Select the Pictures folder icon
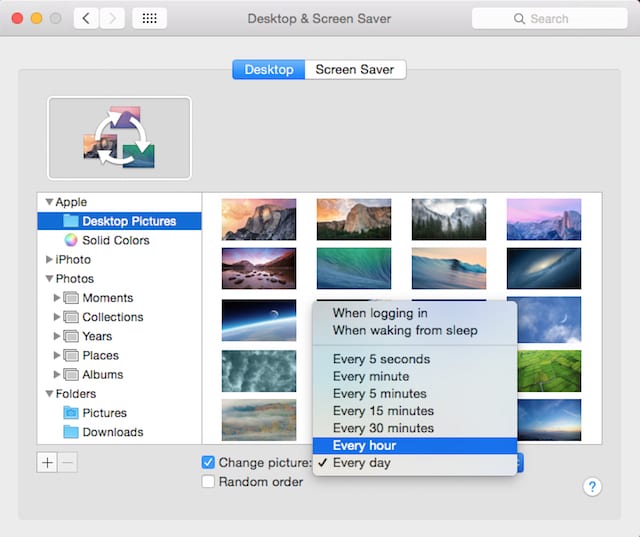Screen dimensions: 640x537 (x=71, y=413)
